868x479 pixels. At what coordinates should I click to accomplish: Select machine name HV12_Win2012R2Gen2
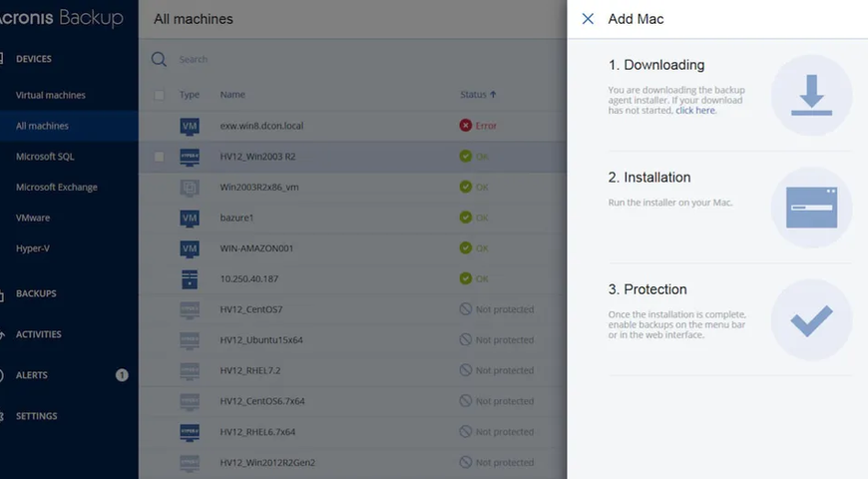tap(267, 462)
